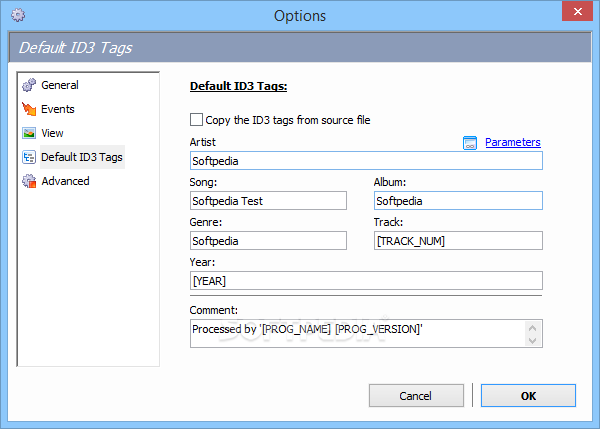This screenshot has width=600, height=429.
Task: Open the Advanced settings page
Action: tap(65, 181)
